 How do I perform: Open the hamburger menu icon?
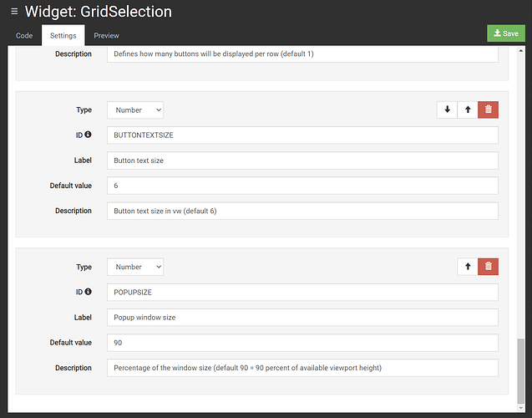pos(14,12)
